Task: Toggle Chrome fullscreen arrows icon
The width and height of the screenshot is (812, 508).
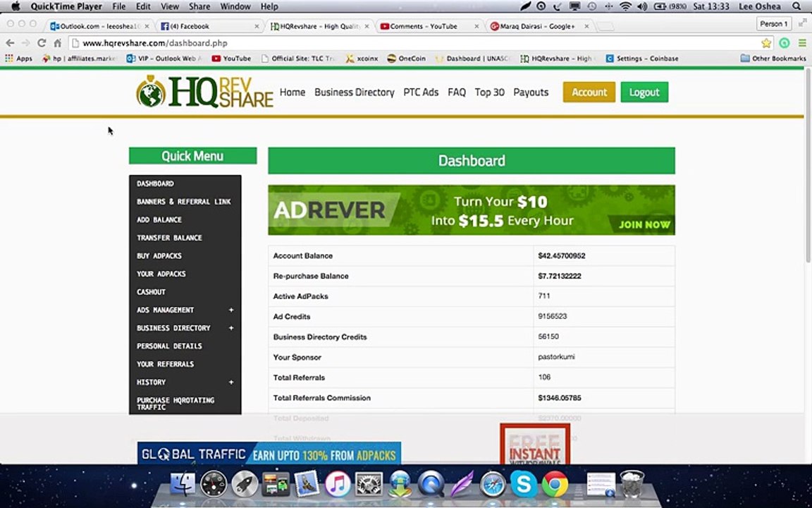Action: click(x=803, y=23)
